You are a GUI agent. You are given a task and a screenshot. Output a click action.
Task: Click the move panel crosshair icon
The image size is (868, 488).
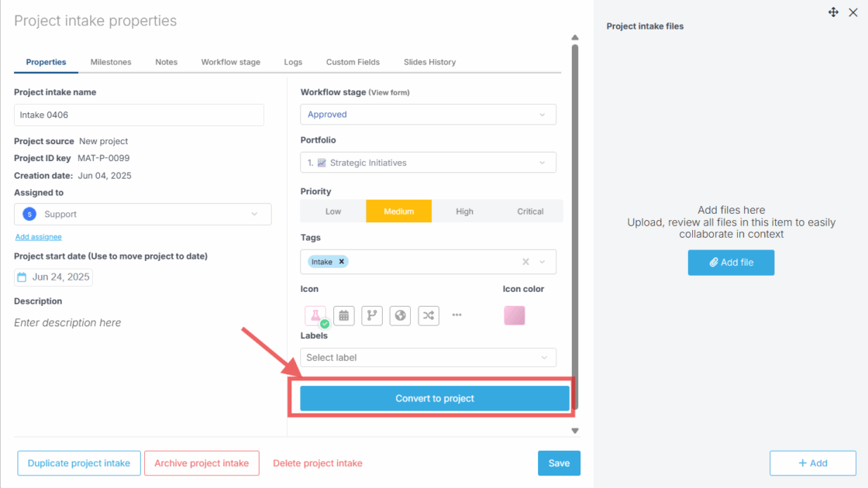(x=833, y=12)
